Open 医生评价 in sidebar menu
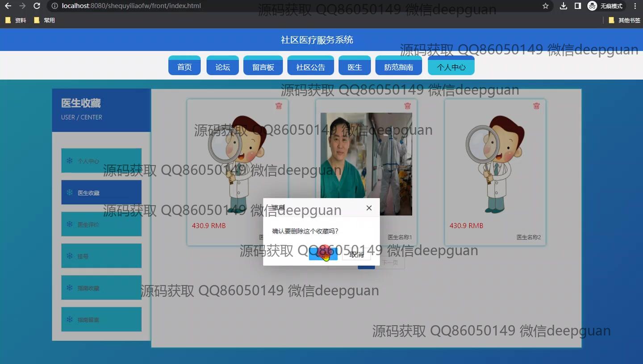 click(101, 224)
